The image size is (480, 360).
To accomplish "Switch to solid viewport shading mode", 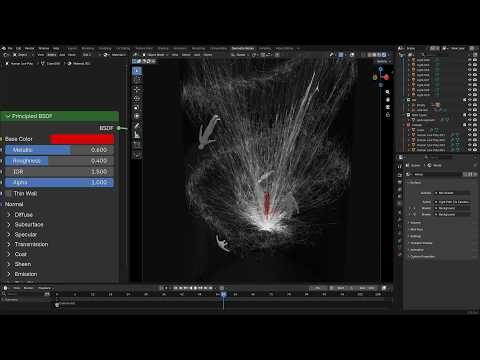I will [374, 55].
